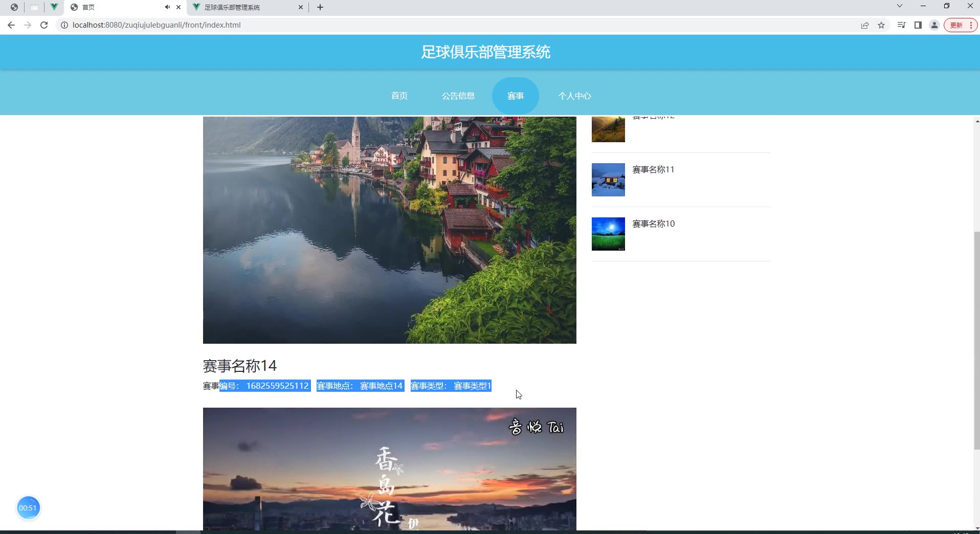Mute audio on the 首页 tab
980x534 pixels.
click(167, 7)
